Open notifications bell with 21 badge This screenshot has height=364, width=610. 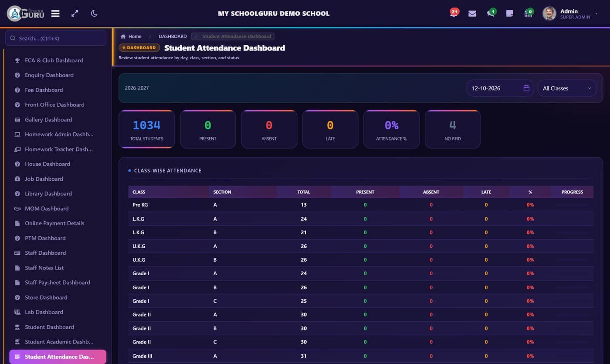click(x=454, y=13)
